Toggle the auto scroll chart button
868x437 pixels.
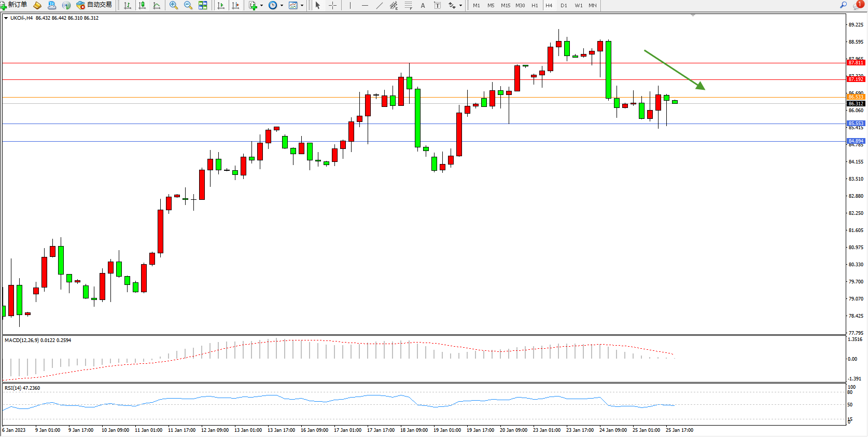tap(221, 5)
